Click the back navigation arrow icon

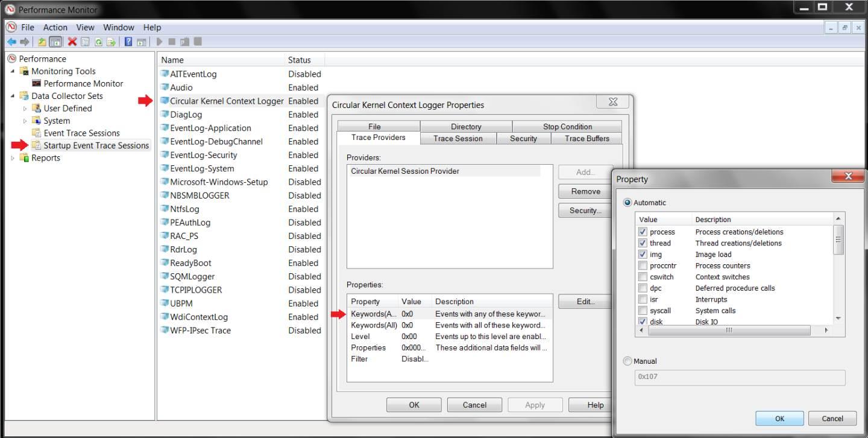(12, 41)
